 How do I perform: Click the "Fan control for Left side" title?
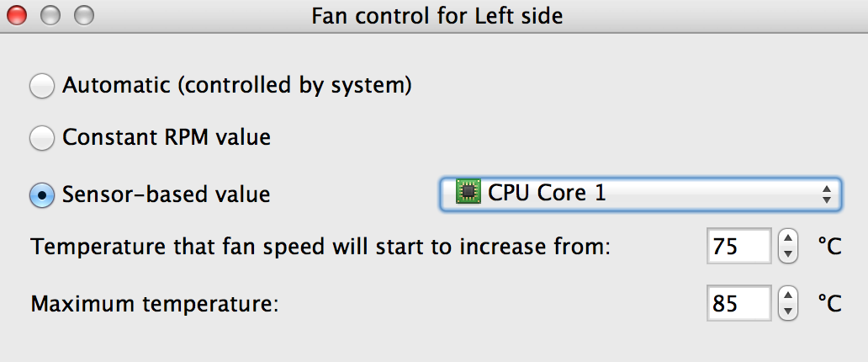click(437, 15)
